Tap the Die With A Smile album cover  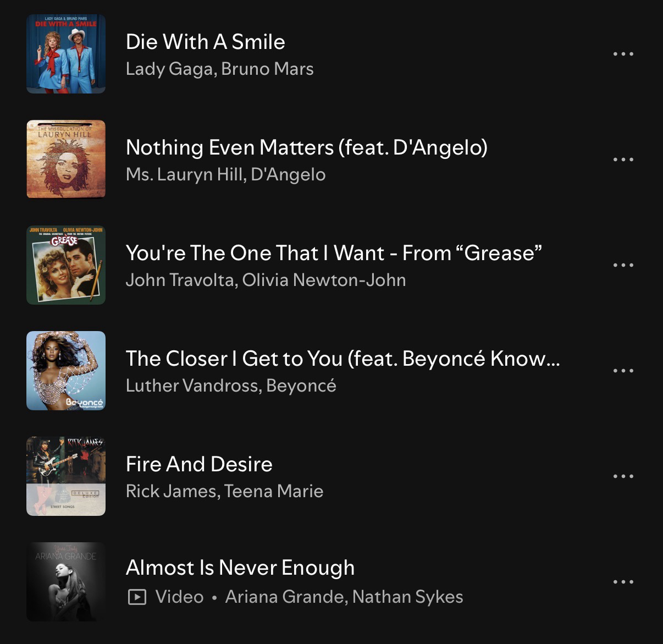pos(66,54)
